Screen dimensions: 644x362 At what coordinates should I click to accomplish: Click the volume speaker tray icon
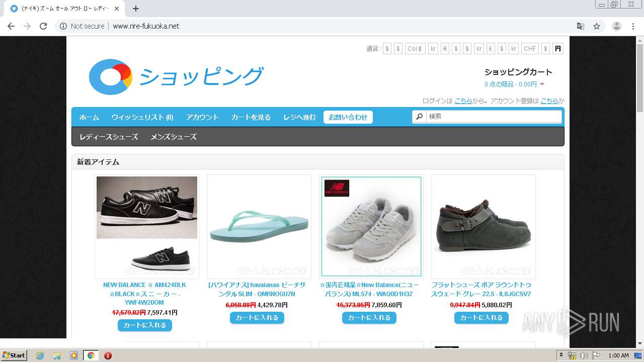(x=584, y=355)
